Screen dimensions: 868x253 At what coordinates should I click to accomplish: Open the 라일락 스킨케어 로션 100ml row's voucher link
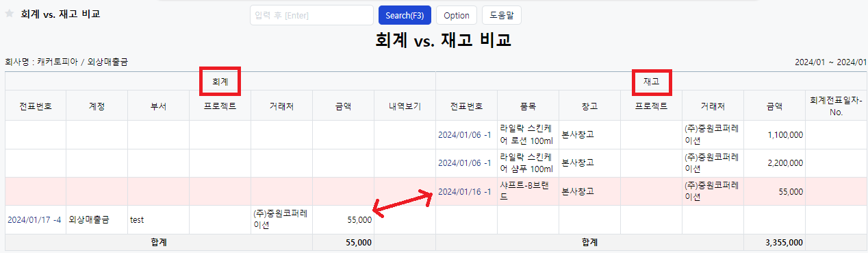[x=465, y=134]
